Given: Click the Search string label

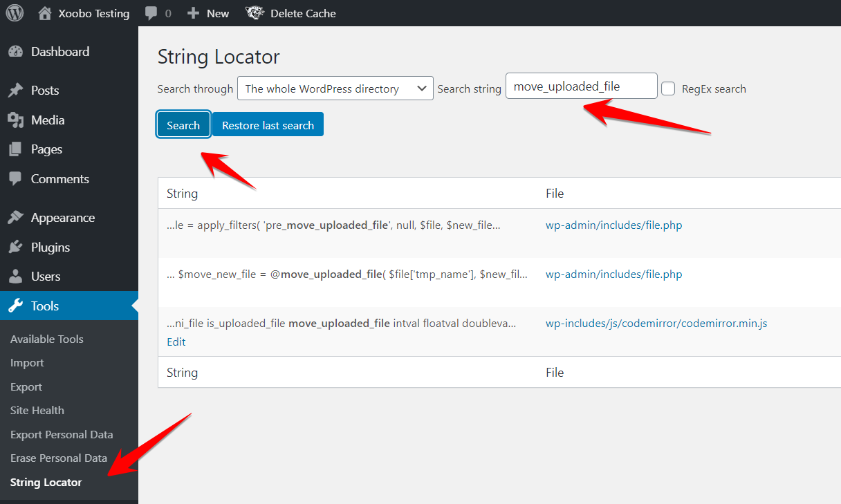Looking at the screenshot, I should 470,89.
